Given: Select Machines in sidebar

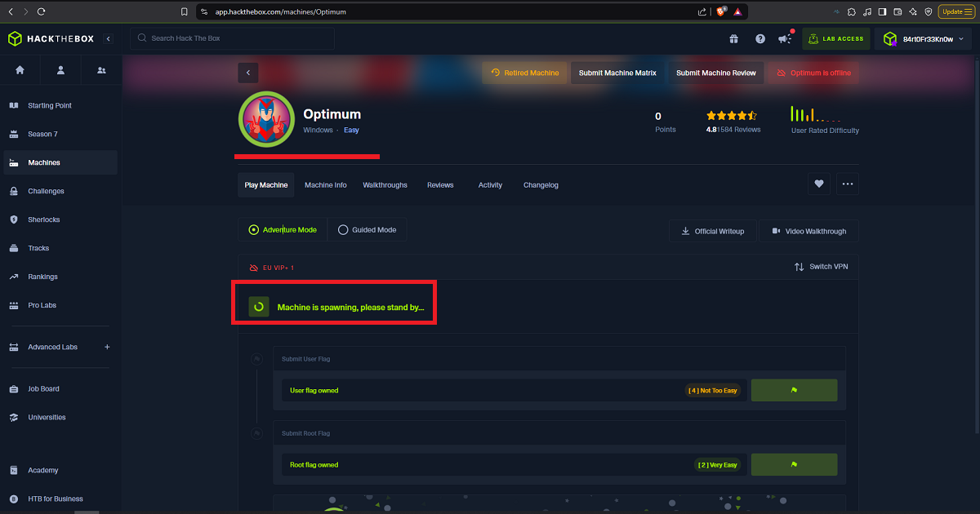Looking at the screenshot, I should (x=60, y=162).
